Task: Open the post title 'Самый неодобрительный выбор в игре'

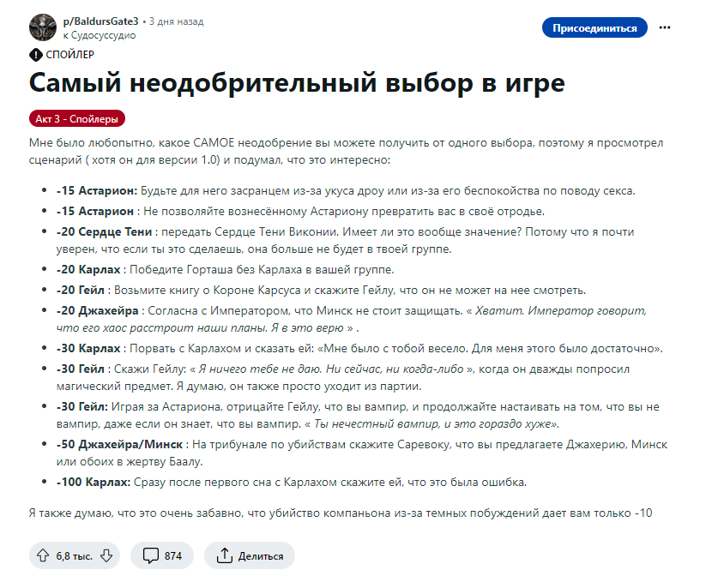Action: pyautogui.click(x=297, y=84)
